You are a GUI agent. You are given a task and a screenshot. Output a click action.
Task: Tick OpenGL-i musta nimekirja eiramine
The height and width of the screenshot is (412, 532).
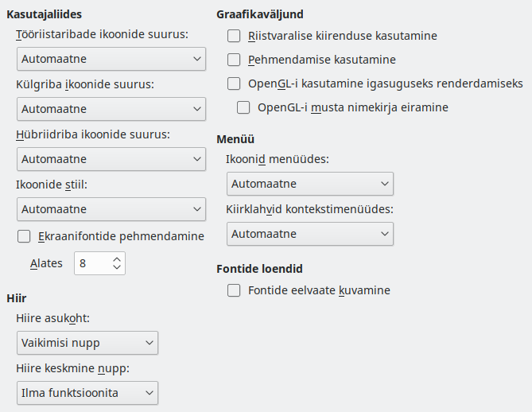[x=243, y=107]
